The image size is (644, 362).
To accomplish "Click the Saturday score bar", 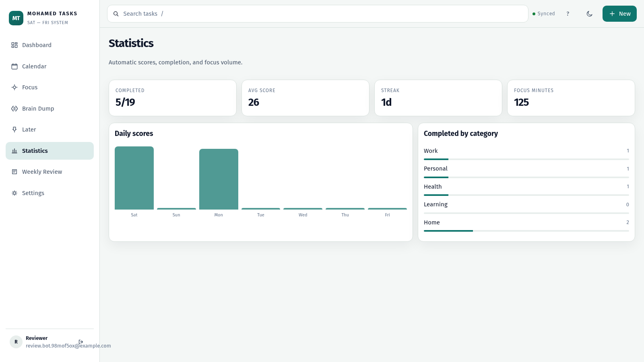I will (134, 178).
